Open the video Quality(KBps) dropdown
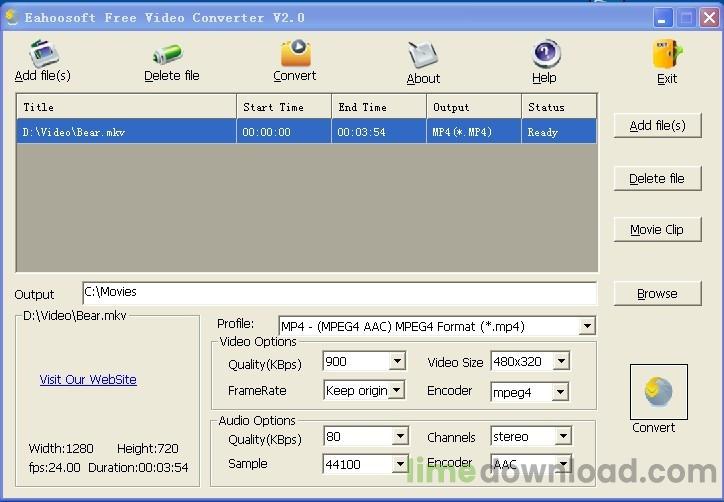This screenshot has width=724, height=502. pyautogui.click(x=397, y=361)
